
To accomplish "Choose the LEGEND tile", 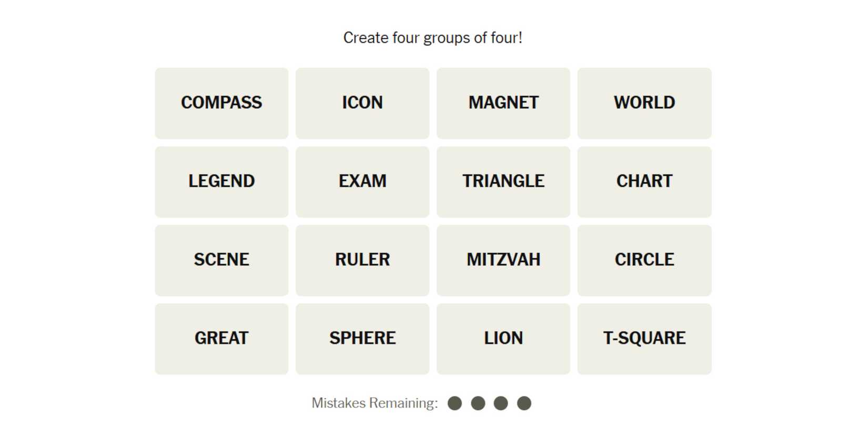I will (x=221, y=181).
